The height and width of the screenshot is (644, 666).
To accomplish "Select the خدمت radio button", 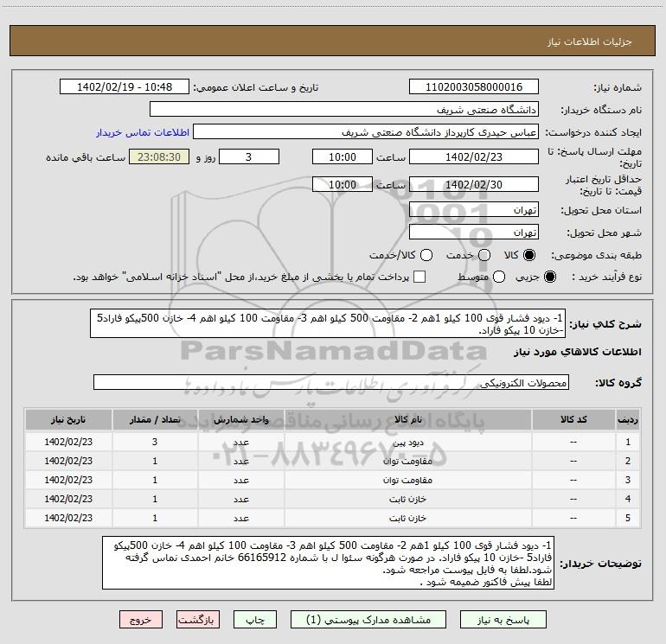I will 484,255.
